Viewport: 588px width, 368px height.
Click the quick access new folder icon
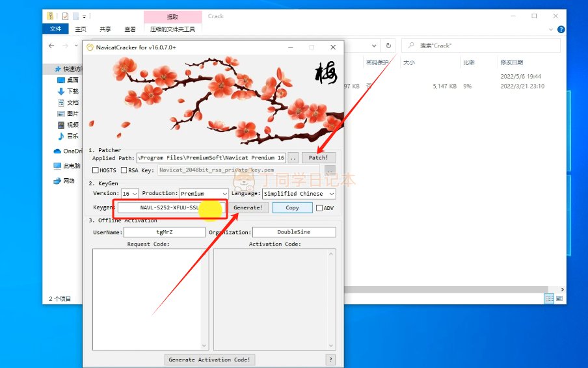pos(75,16)
